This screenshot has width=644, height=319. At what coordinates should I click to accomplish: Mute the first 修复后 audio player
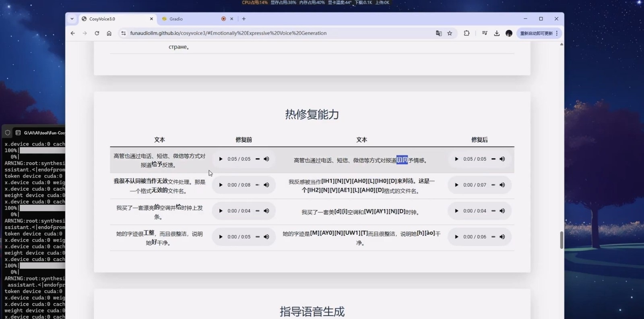tap(502, 159)
